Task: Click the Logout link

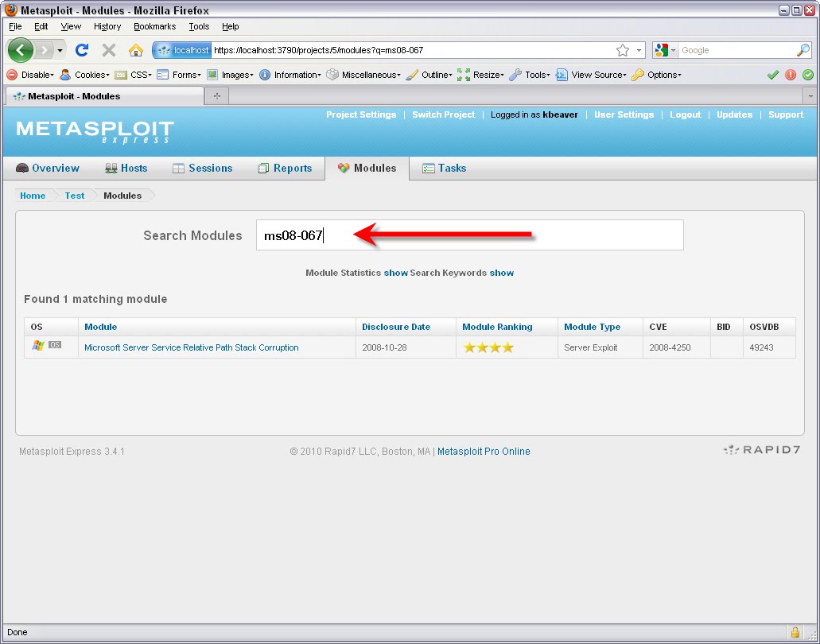Action: [x=685, y=114]
